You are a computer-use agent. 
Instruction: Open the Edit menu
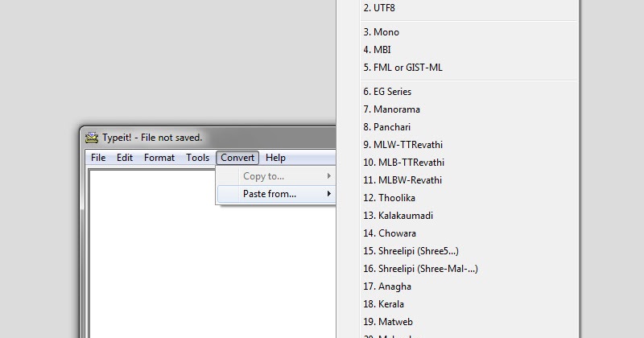coord(125,158)
